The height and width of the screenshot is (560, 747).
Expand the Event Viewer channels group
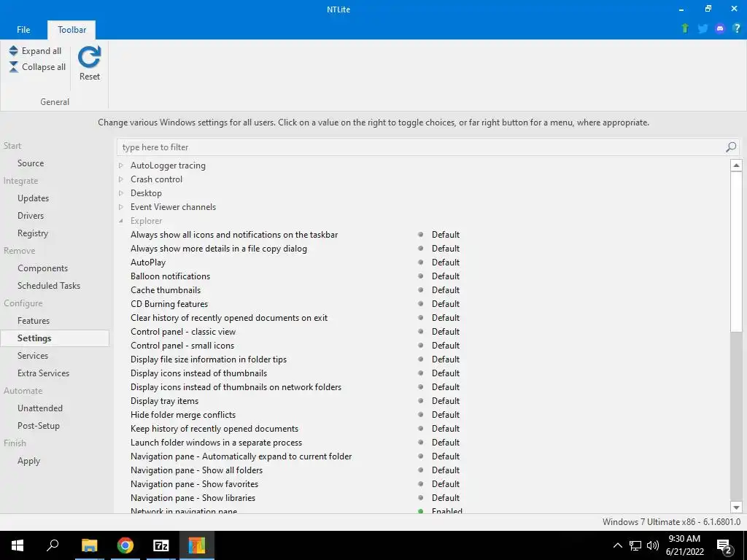(x=121, y=206)
